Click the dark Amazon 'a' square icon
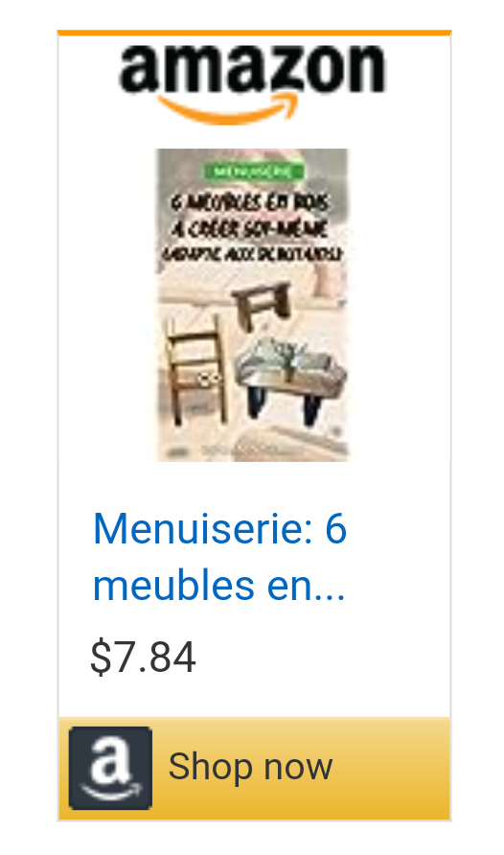Viewport: 504px width, 855px height. [x=110, y=767]
